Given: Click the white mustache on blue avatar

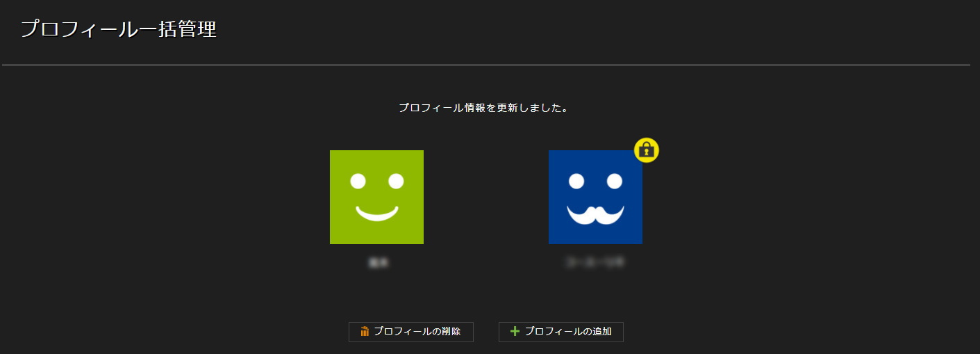Looking at the screenshot, I should coord(595,214).
